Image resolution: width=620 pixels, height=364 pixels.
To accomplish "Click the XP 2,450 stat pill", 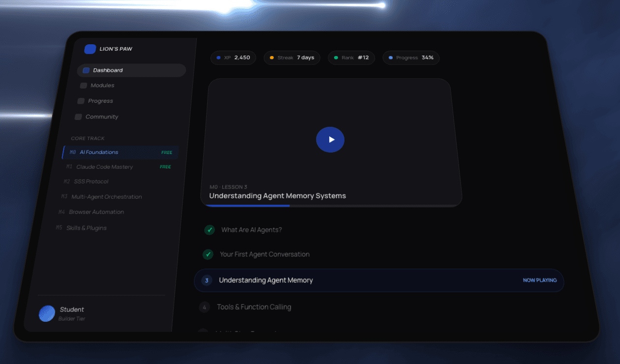I will [233, 58].
